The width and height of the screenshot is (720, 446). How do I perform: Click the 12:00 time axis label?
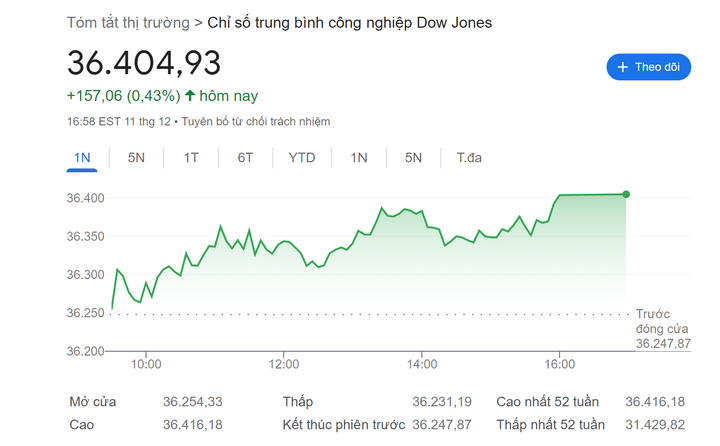tap(284, 364)
